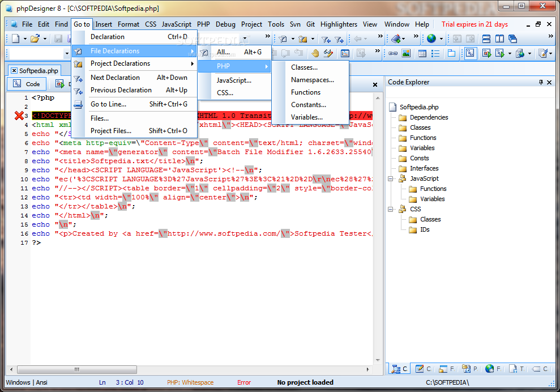The width and height of the screenshot is (560, 392).
Task: Click the glasses-and-pencil toolbar icon
Action: [x=328, y=54]
